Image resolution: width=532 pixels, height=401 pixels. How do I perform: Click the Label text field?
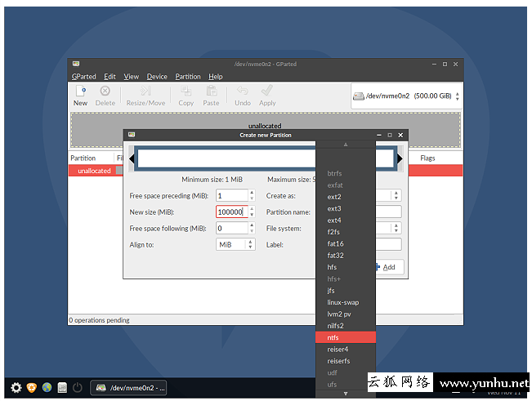pos(388,244)
